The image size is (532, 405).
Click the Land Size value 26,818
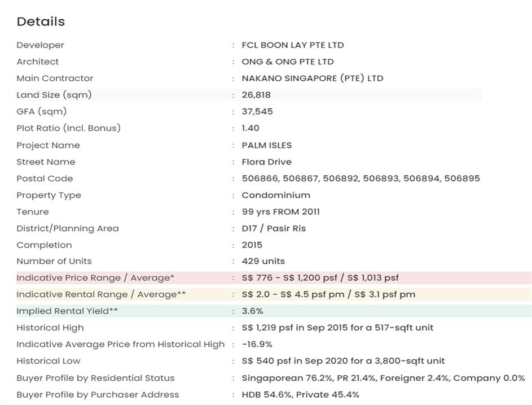[256, 95]
